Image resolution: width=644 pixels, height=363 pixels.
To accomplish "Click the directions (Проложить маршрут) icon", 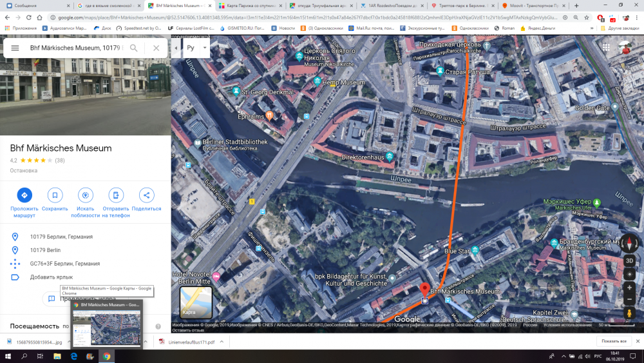I will pos(24,195).
